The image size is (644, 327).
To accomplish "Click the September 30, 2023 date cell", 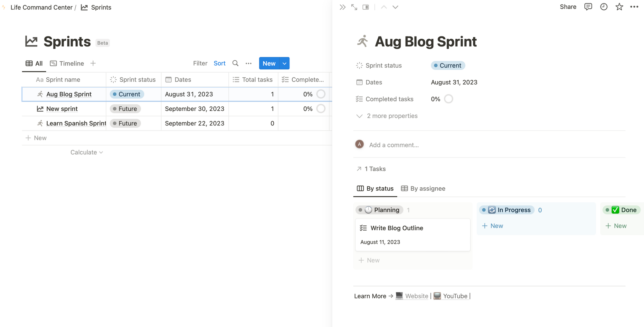I will tap(195, 109).
